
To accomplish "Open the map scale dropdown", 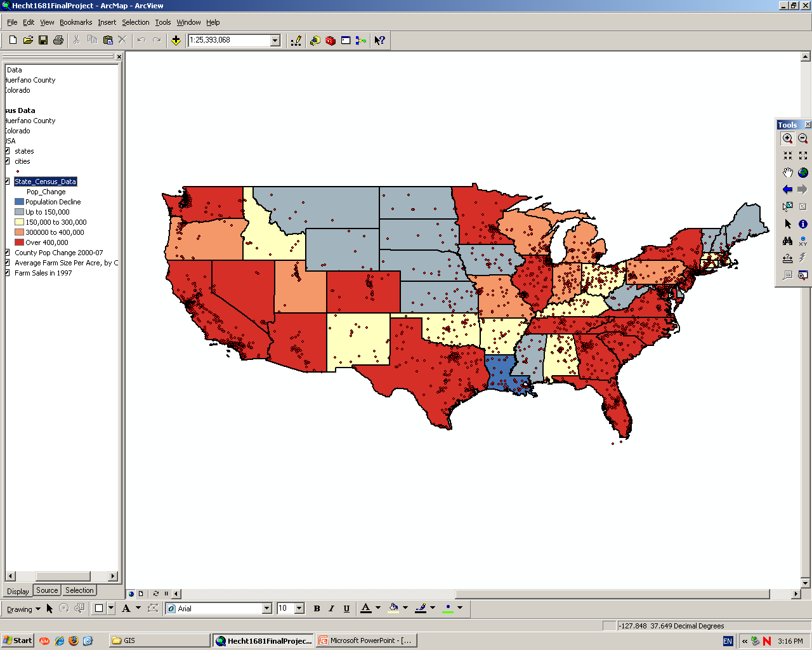I will point(275,41).
